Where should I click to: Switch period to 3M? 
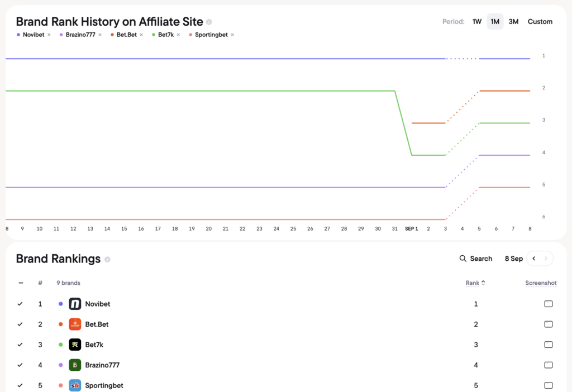pos(513,22)
